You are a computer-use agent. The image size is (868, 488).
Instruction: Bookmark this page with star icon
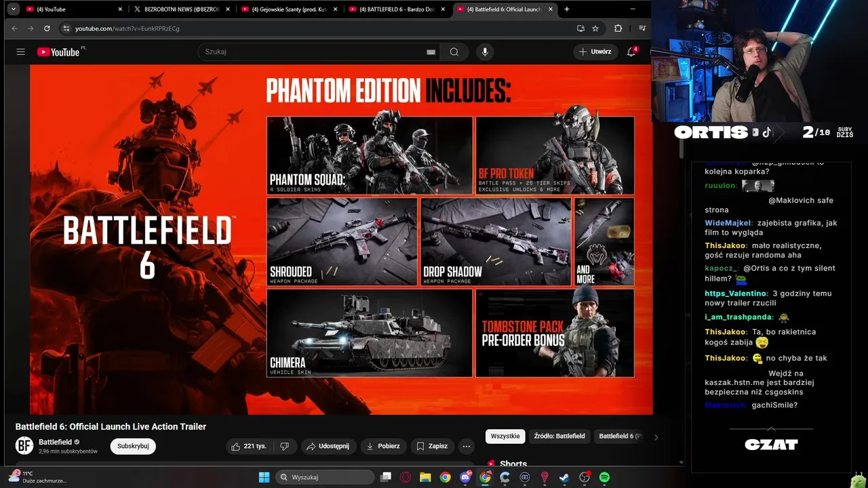(595, 28)
